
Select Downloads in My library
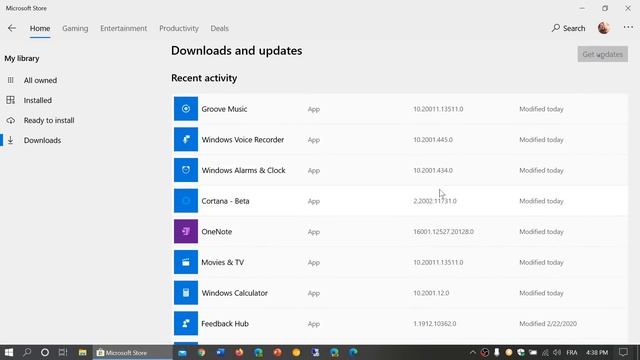(x=42, y=140)
